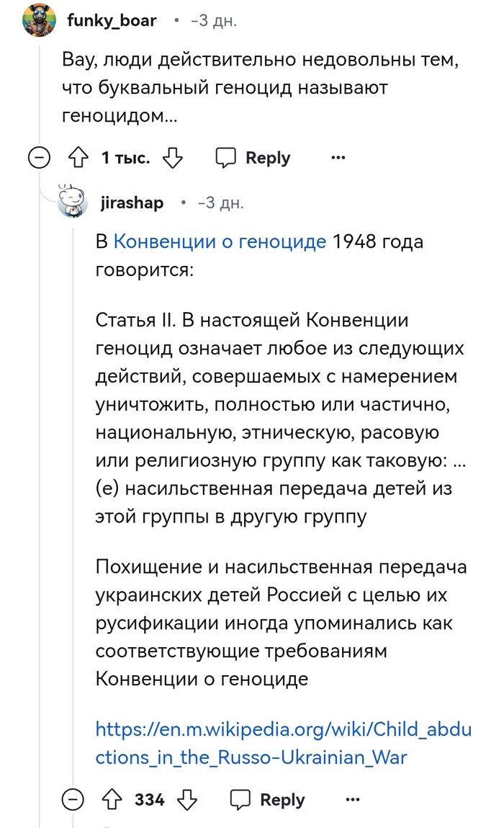Open the Конвенции о геноциде link
This screenshot has width=504, height=828.
coord(220,241)
